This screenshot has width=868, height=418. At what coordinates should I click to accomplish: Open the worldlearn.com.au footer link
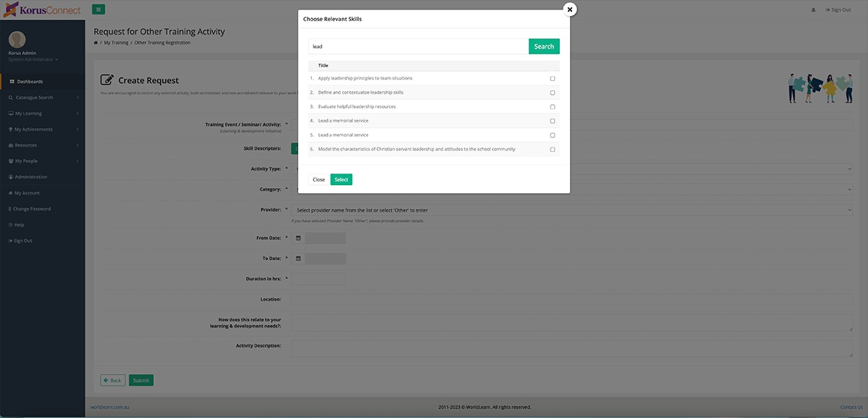point(109,407)
